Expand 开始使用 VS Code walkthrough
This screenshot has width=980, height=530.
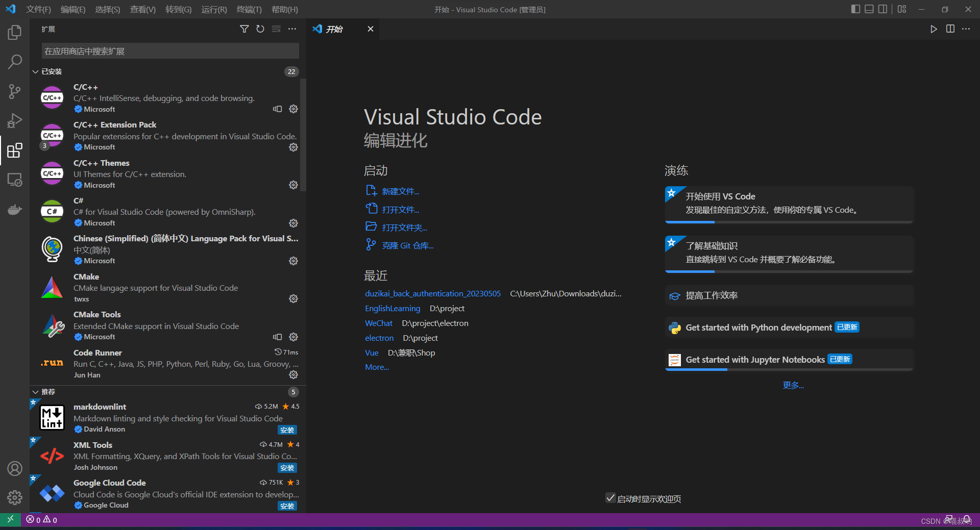point(789,204)
